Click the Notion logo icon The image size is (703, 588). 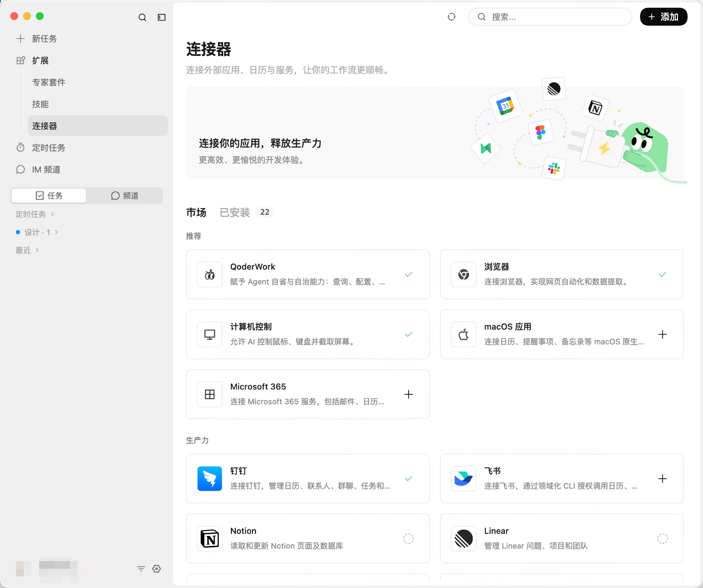209,538
